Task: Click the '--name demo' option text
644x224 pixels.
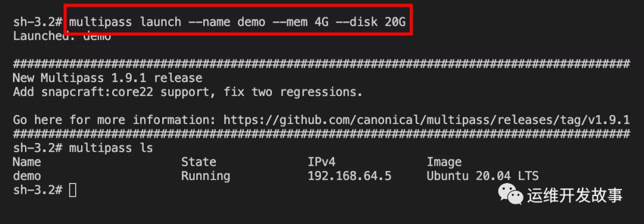Action: pyautogui.click(x=227, y=21)
